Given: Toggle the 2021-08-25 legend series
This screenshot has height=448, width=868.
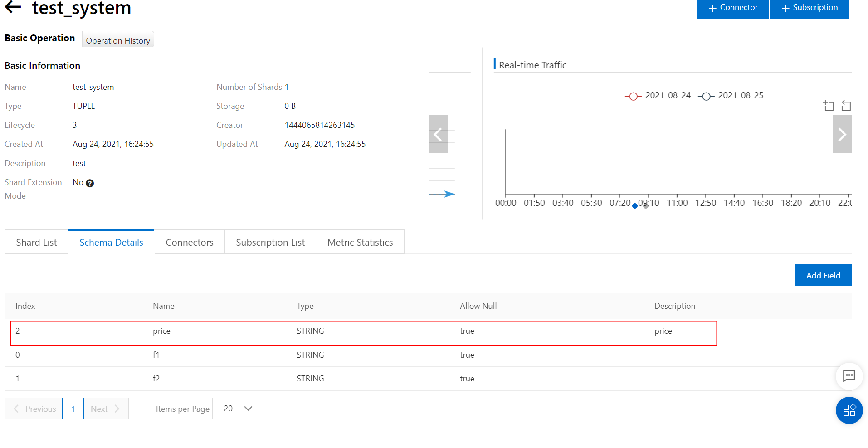Looking at the screenshot, I should click(731, 96).
